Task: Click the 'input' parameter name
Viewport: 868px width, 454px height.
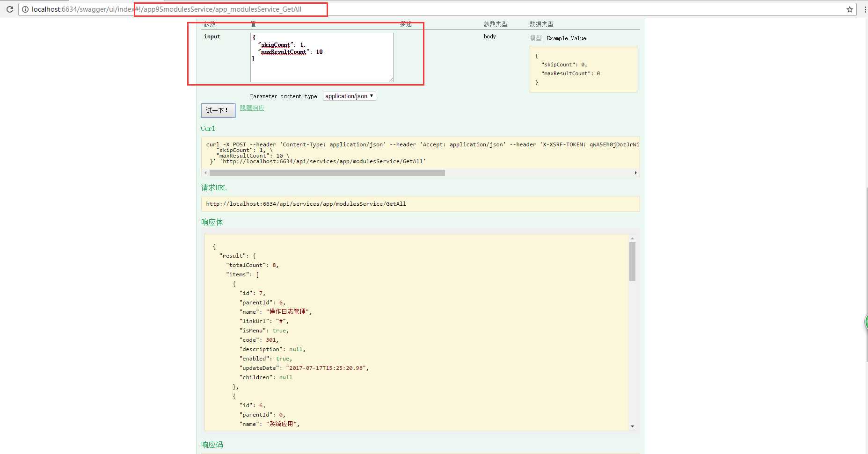Action: [212, 36]
